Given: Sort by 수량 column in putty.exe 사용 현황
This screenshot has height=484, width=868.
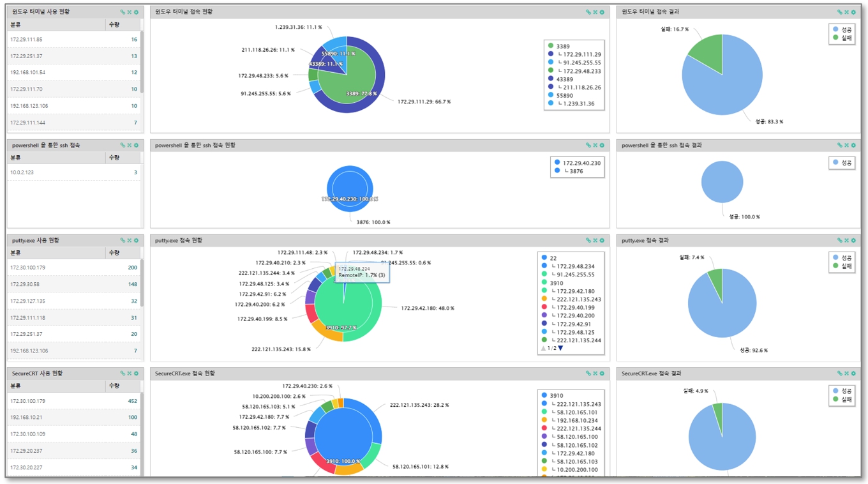Looking at the screenshot, I should (123, 253).
